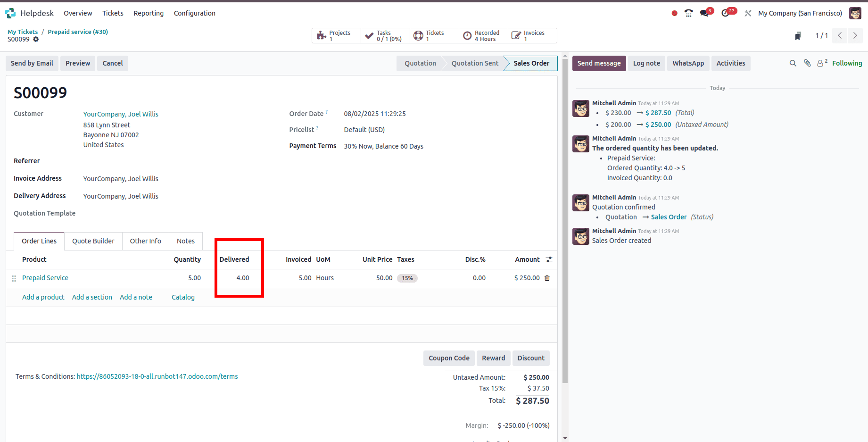
Task: Click the followers person icon in chatter
Action: [820, 62]
